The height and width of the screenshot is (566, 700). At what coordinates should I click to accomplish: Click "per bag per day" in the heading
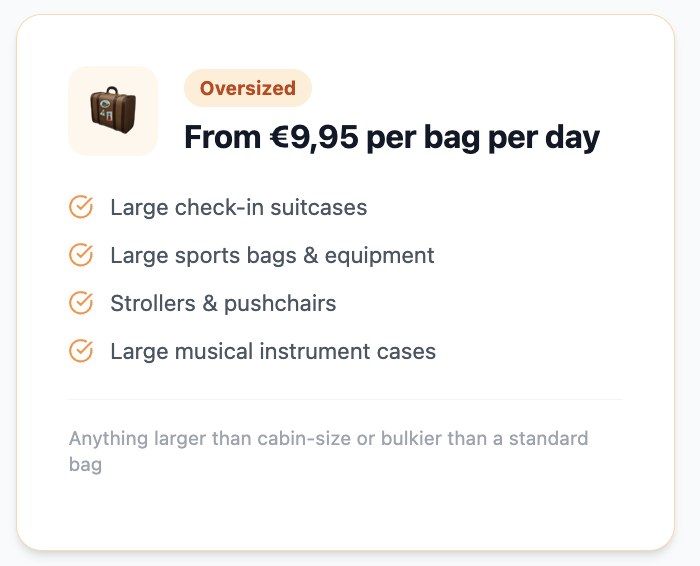pos(483,137)
